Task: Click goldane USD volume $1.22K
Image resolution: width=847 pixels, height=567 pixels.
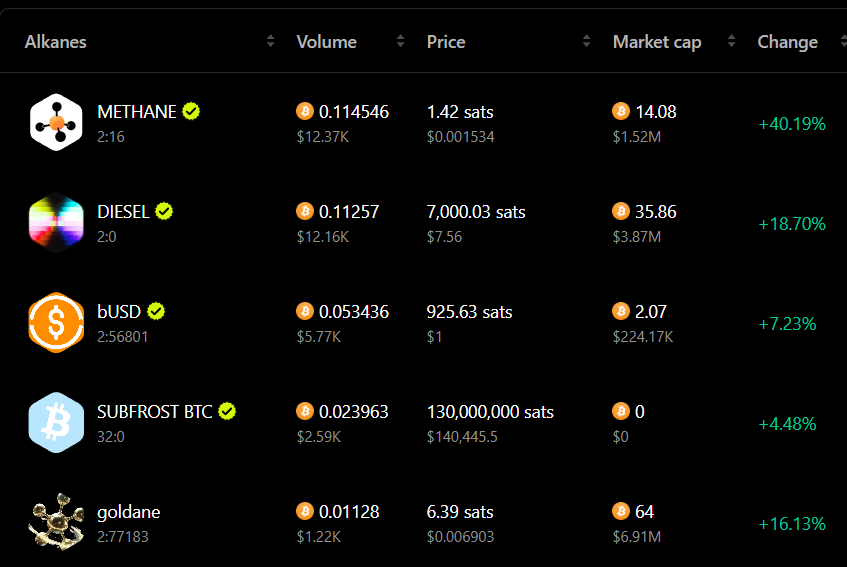Action: pyautogui.click(x=319, y=536)
